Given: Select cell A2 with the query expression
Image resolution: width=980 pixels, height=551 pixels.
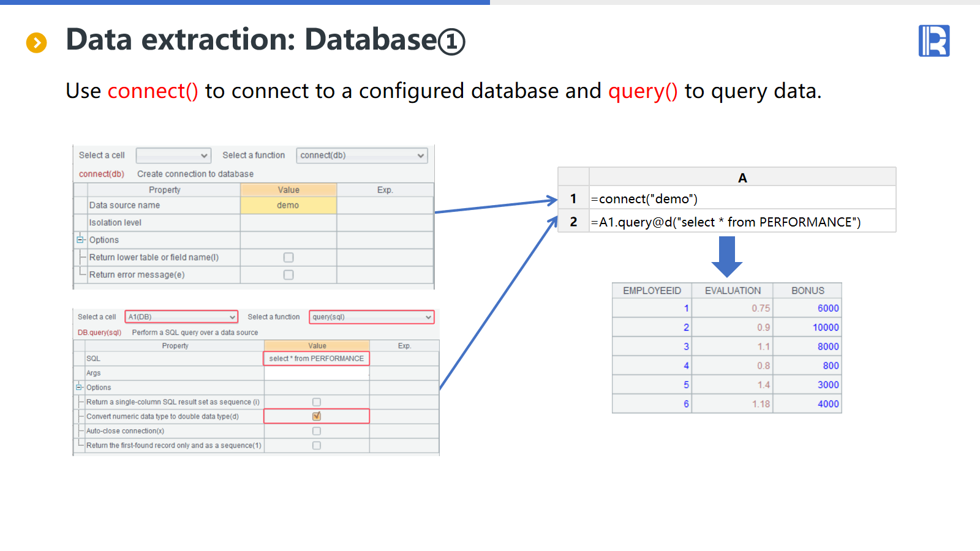Looking at the screenshot, I should [742, 222].
